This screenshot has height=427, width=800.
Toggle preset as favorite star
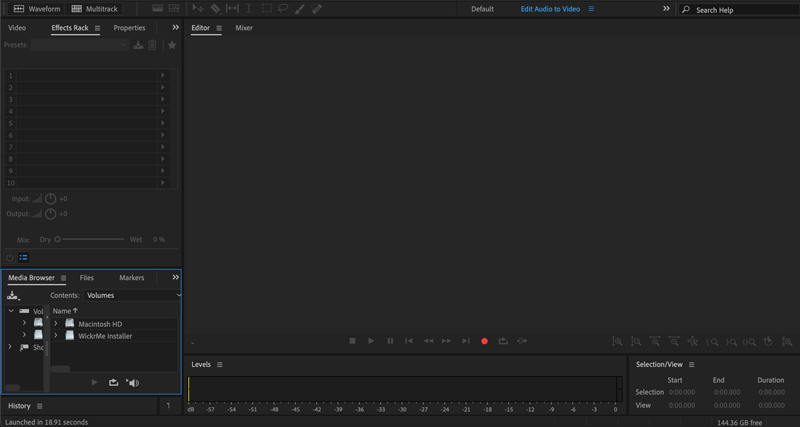pos(172,45)
